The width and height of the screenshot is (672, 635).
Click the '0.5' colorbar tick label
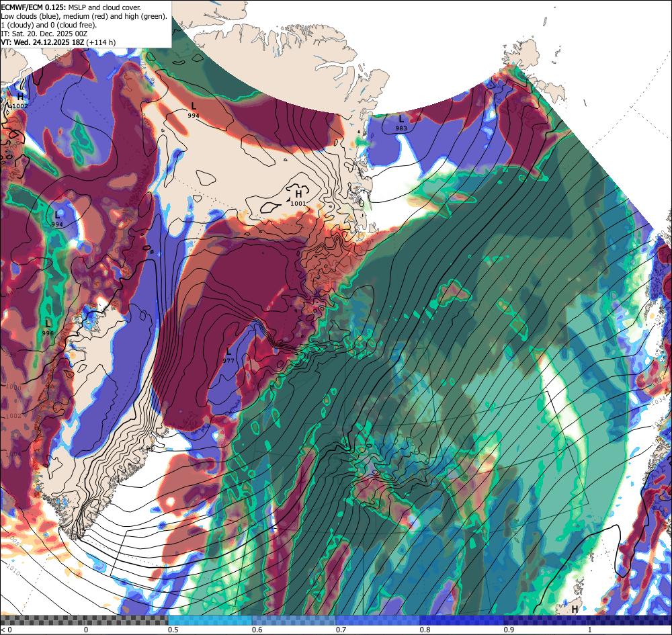point(173,630)
